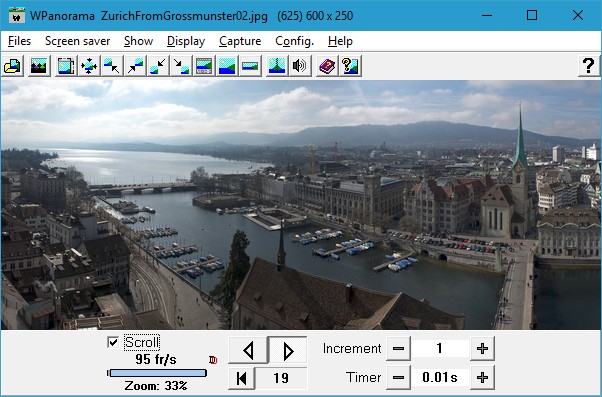Click the landscape icon with vertical split line

(277, 66)
